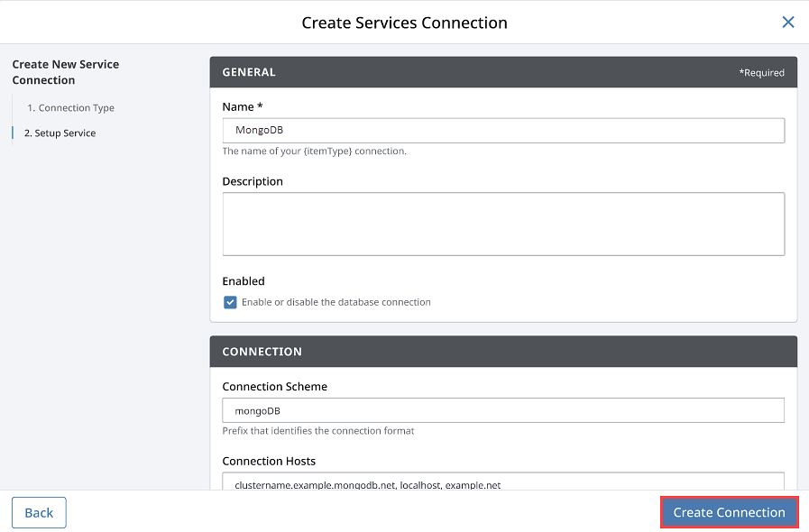Image resolution: width=809 pixels, height=532 pixels.
Task: Click the 'Name *' field label
Action: pos(243,106)
